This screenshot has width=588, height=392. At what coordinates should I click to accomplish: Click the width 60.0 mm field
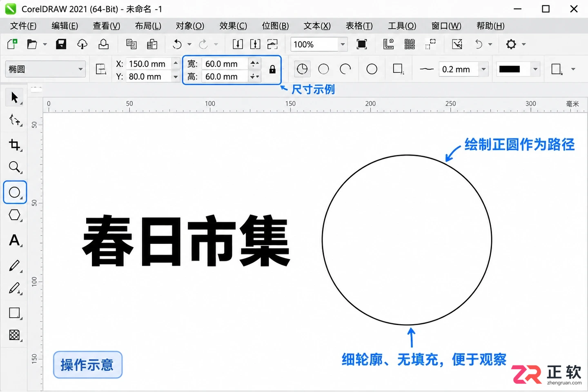pyautogui.click(x=225, y=64)
